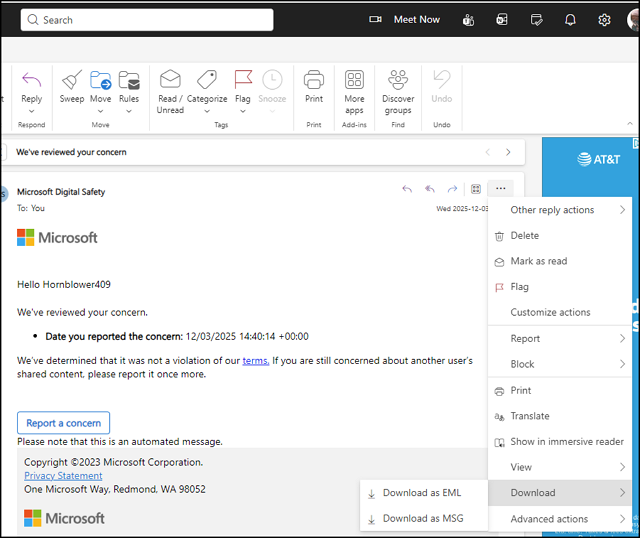Click the reply arrow in message header

click(407, 189)
